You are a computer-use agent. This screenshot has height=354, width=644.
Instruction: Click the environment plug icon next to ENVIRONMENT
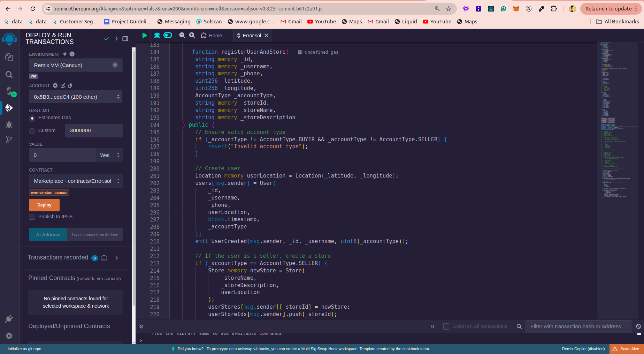coord(65,54)
